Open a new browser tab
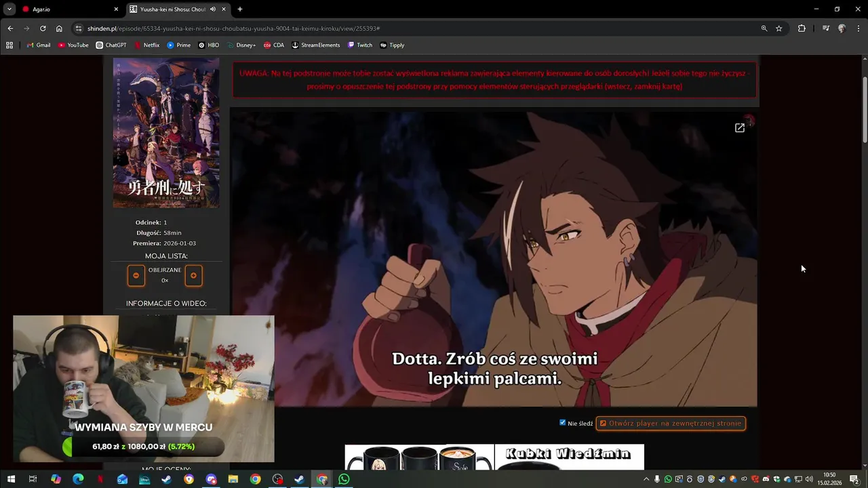This screenshot has width=868, height=488. [x=240, y=9]
